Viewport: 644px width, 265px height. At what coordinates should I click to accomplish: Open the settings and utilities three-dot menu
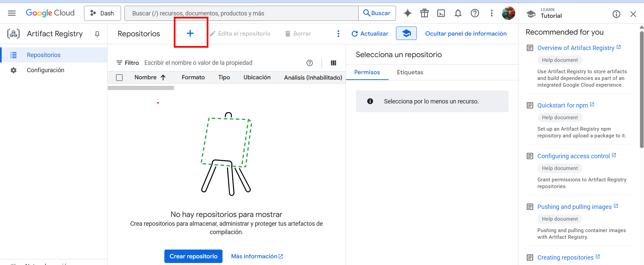pos(492,13)
